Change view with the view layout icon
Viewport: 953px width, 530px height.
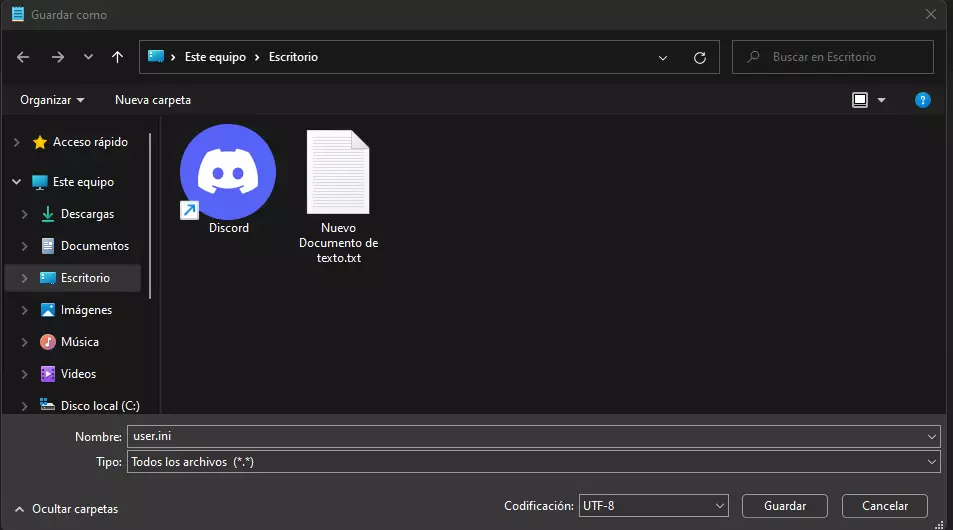click(859, 100)
